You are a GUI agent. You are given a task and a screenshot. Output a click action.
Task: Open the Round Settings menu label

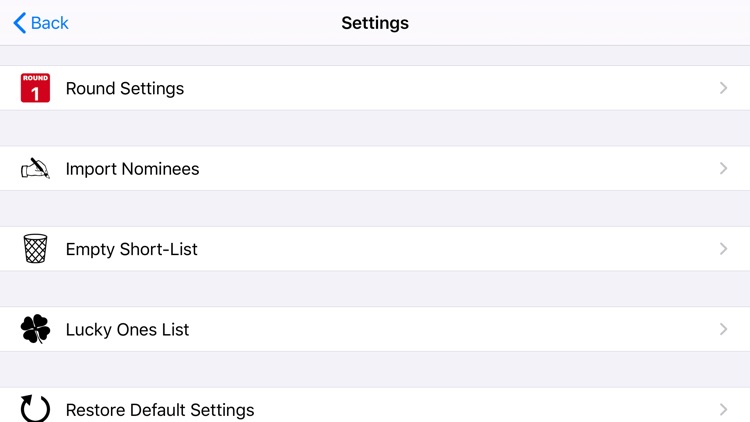pos(125,88)
